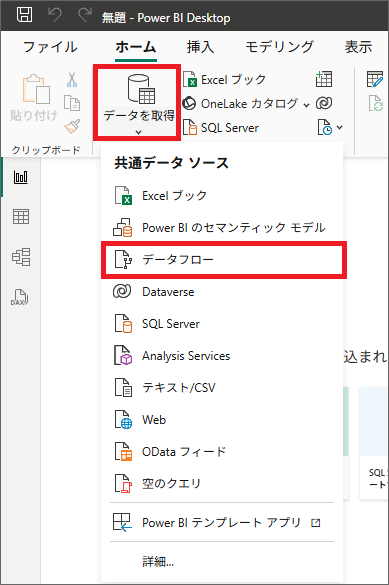Expand the データを取得 dropdown chevron
The image size is (389, 585).
point(138,132)
